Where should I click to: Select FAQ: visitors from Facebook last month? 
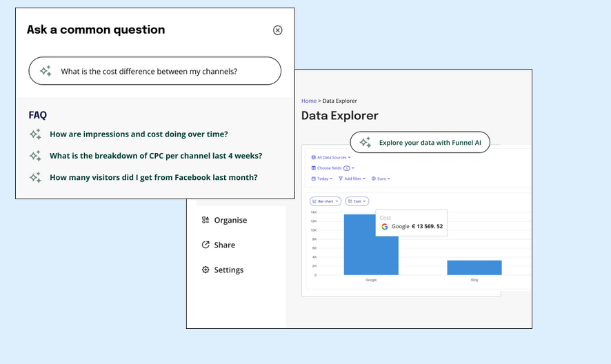[154, 177]
